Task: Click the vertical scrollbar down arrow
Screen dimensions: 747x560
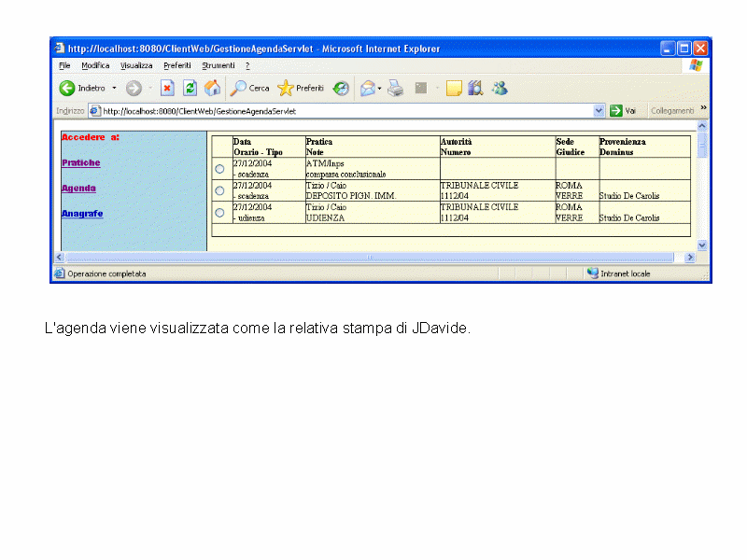Action: point(702,245)
